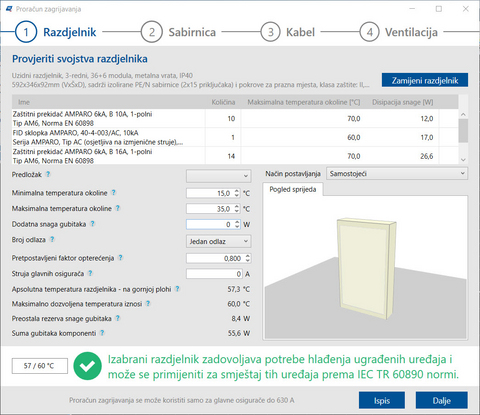Click the '26,6' power dissipation cell

pos(427,156)
